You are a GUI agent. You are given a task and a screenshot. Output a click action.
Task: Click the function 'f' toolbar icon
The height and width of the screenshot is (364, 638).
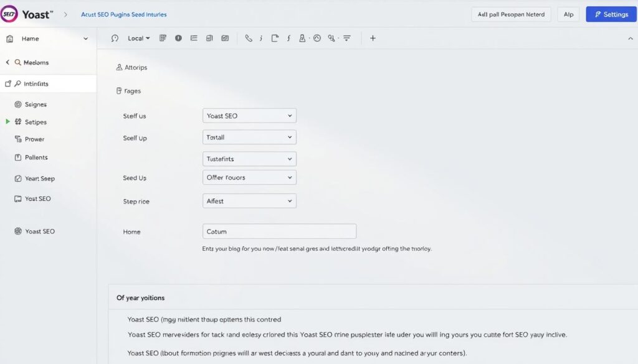[288, 38]
